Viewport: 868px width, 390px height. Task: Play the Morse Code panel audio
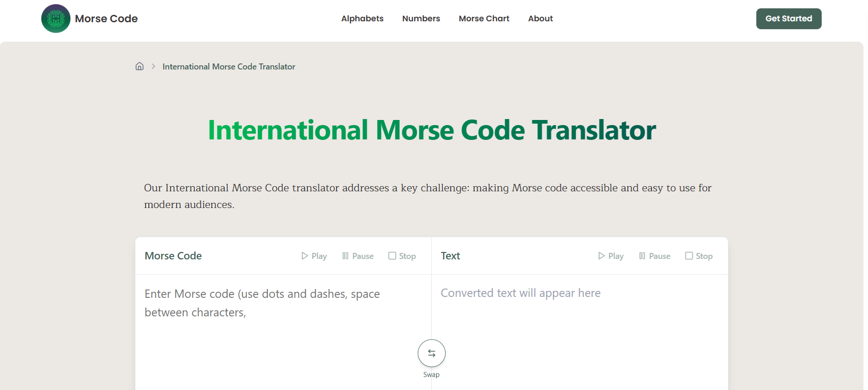(314, 256)
